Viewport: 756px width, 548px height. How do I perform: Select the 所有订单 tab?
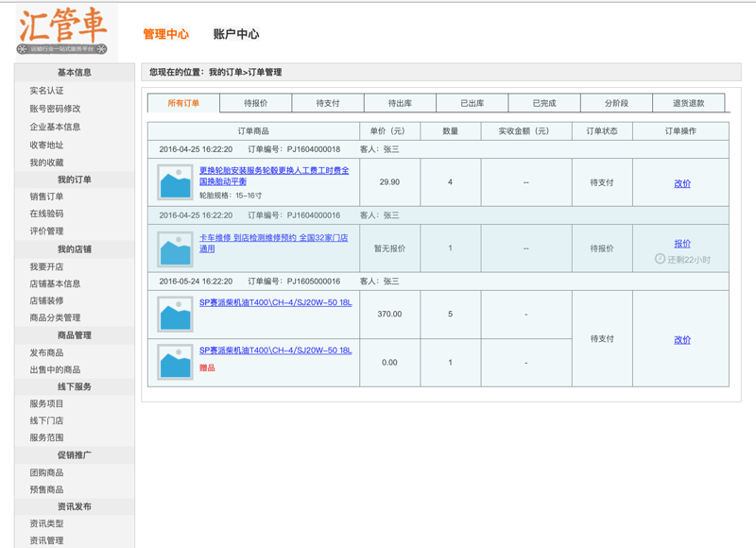pyautogui.click(x=183, y=103)
